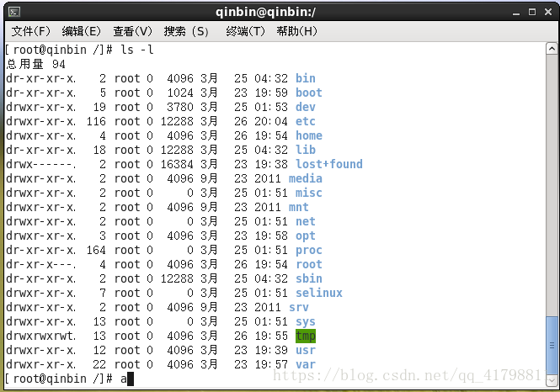560x392 pixels.
Task: Click the drwx------. permissions of lost+found
Action: click(x=41, y=164)
